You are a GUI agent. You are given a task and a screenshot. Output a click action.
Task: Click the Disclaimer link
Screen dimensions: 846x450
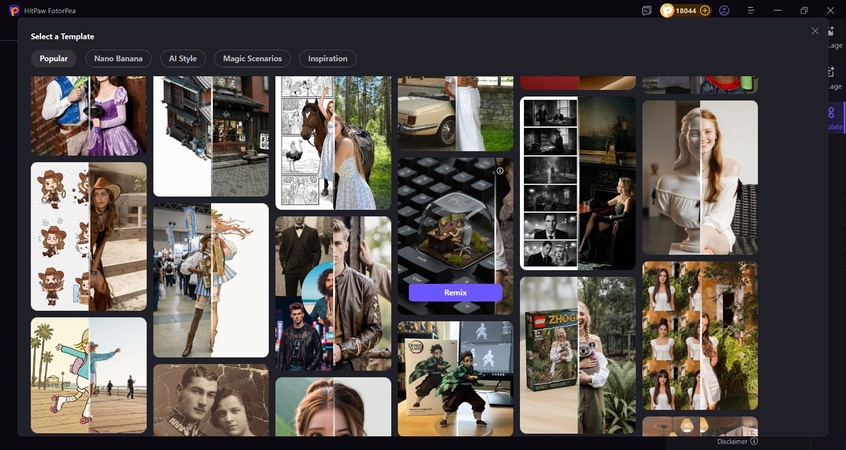(x=731, y=441)
